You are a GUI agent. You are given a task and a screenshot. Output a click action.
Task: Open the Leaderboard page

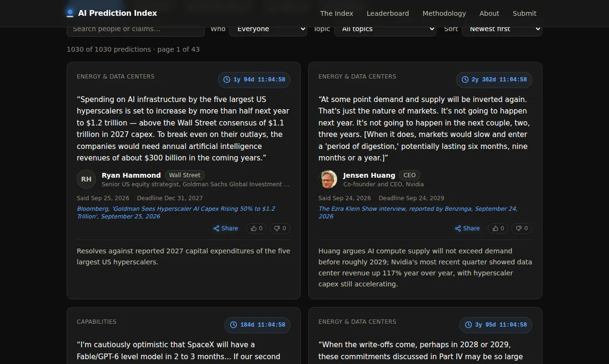click(x=388, y=13)
